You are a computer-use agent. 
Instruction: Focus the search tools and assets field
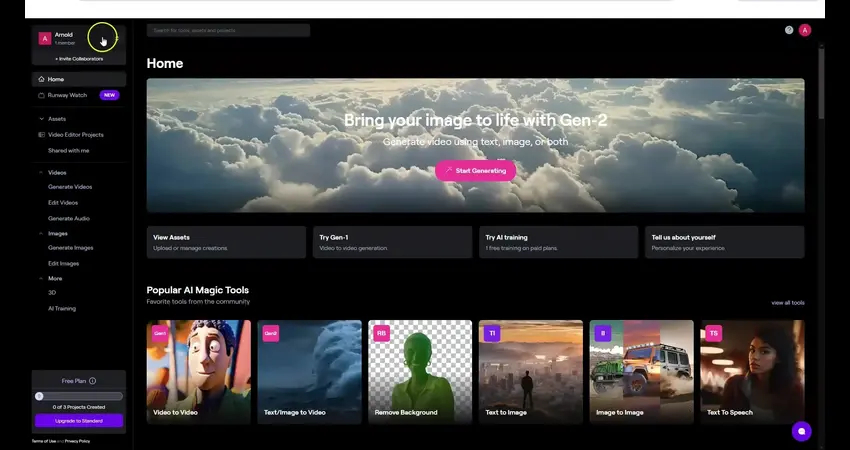[228, 30]
